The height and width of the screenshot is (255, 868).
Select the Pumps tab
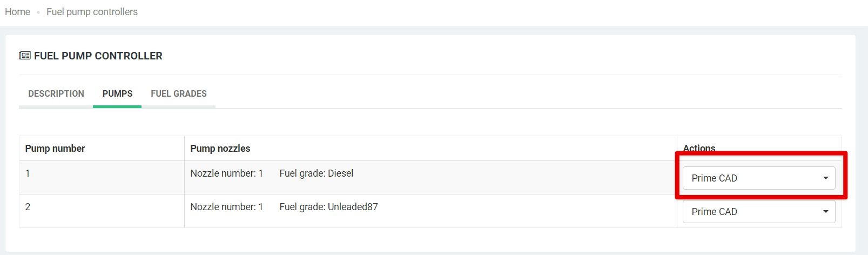pos(117,93)
